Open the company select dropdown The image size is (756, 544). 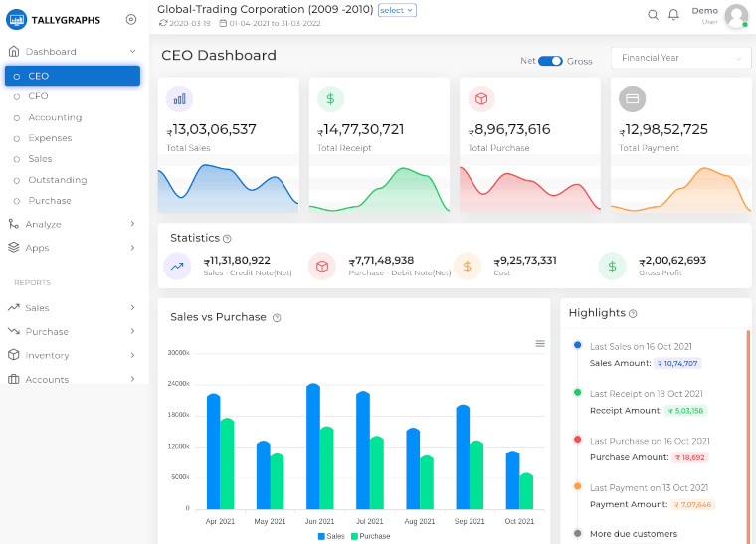(x=397, y=10)
